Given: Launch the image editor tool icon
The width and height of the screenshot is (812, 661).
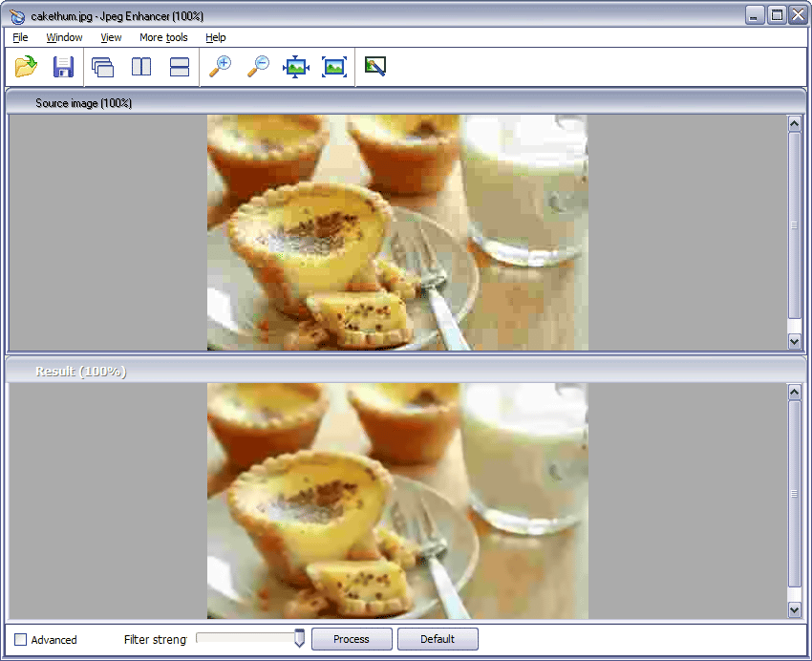Looking at the screenshot, I should 375,66.
